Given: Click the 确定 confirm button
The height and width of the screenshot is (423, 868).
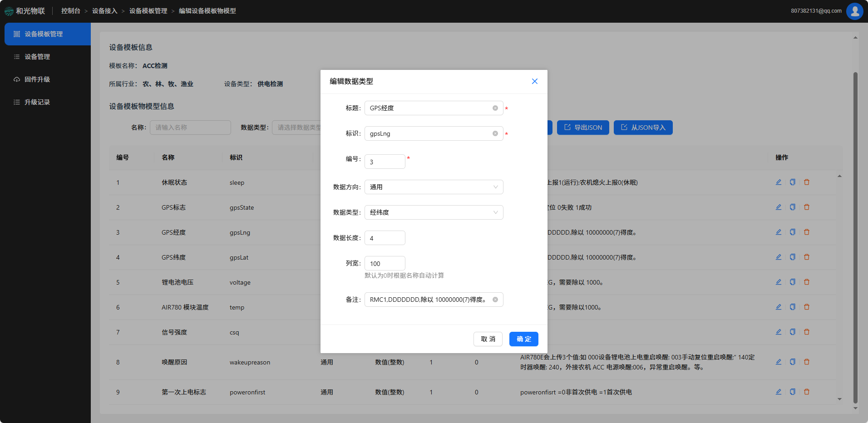Looking at the screenshot, I should pyautogui.click(x=523, y=339).
